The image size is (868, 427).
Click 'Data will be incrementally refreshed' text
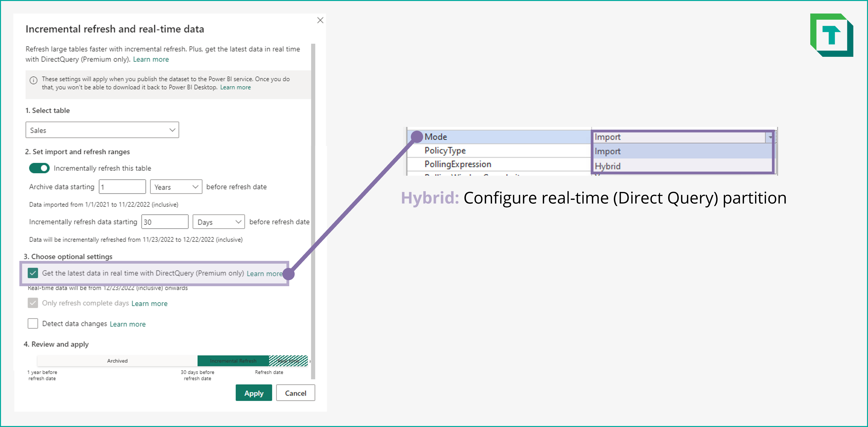[136, 240]
